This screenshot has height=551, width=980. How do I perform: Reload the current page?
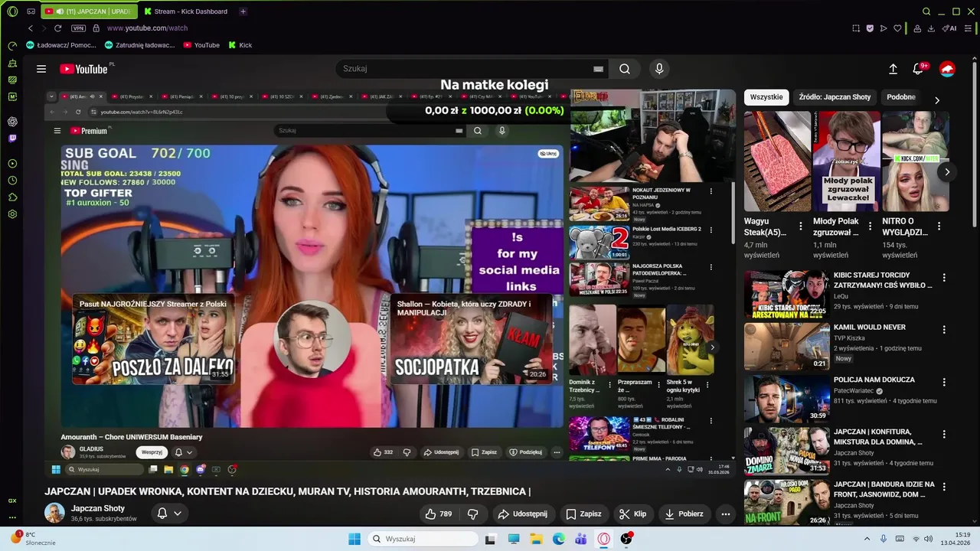pos(57,28)
